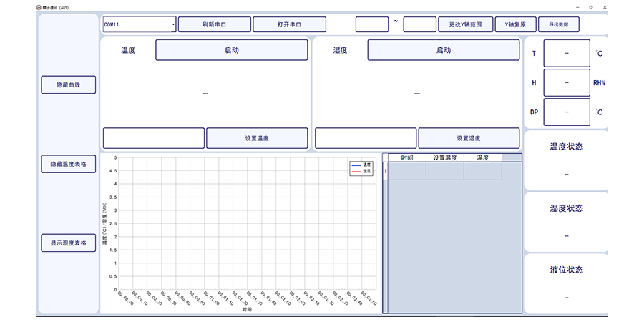Click the chart X-axis label 时间
This screenshot has width=644, height=322.
coord(246,309)
